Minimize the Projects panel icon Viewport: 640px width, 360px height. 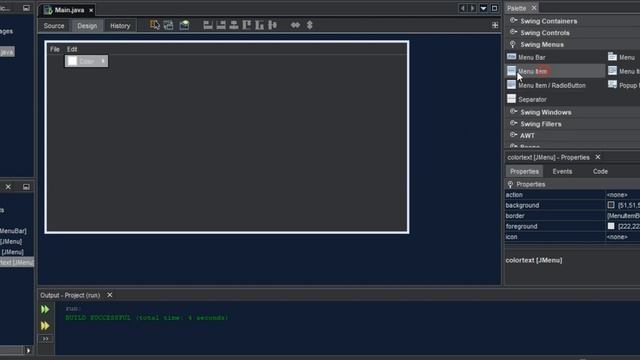pyautogui.click(x=26, y=8)
